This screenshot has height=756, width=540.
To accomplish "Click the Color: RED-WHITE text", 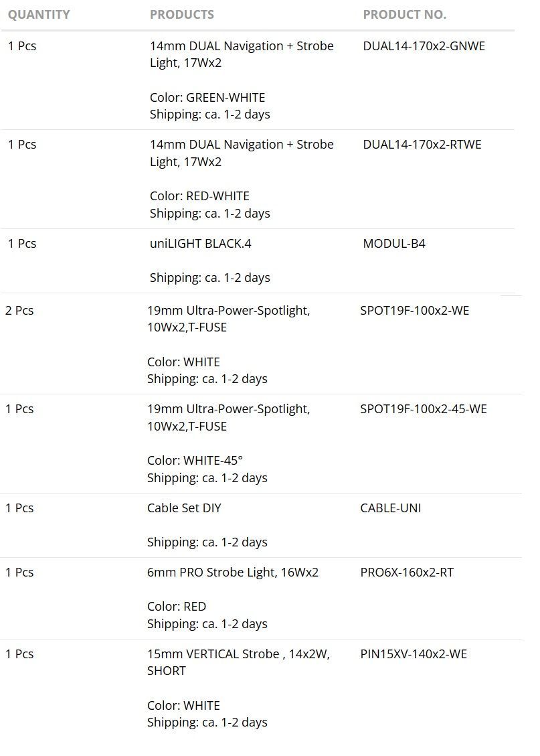I will pyautogui.click(x=199, y=196).
